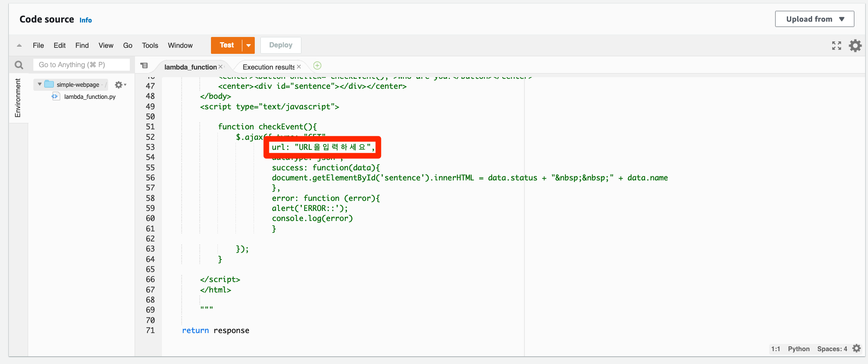This screenshot has width=868, height=364.
Task: Switch to the Execution results tab
Action: (x=268, y=67)
